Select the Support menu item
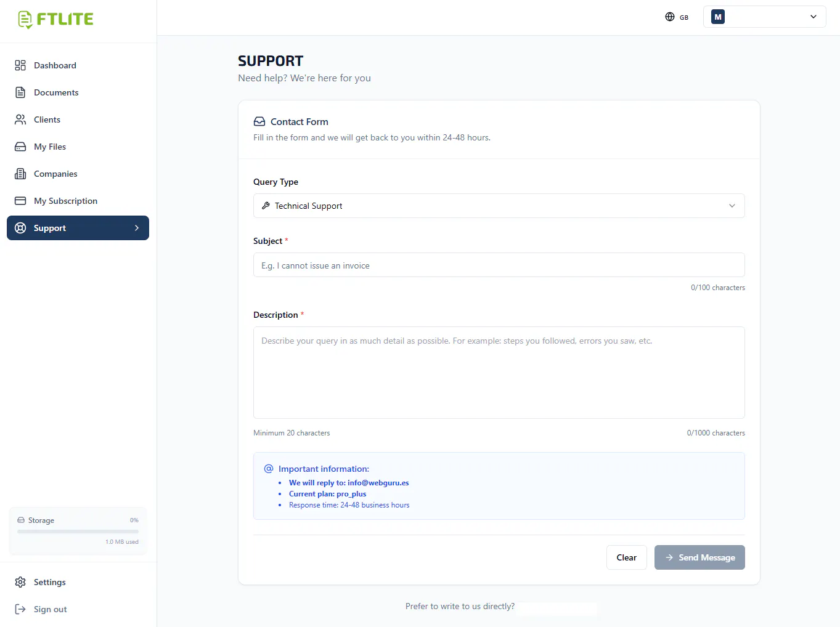The height and width of the screenshot is (627, 840). coord(78,228)
